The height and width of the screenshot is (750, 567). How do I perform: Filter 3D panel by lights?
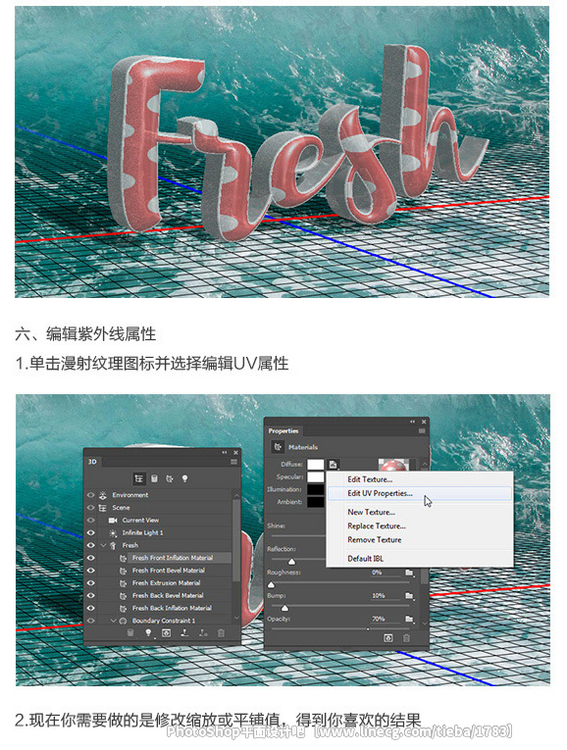point(185,478)
